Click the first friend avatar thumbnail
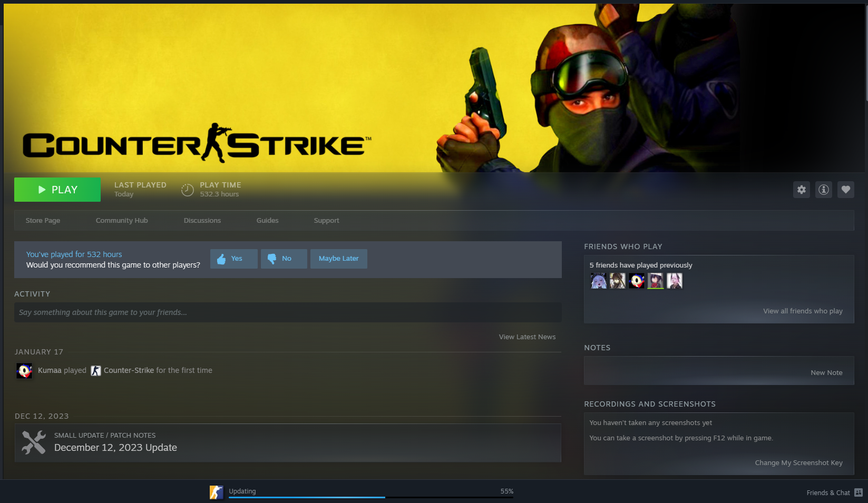The image size is (868, 503). [598, 281]
